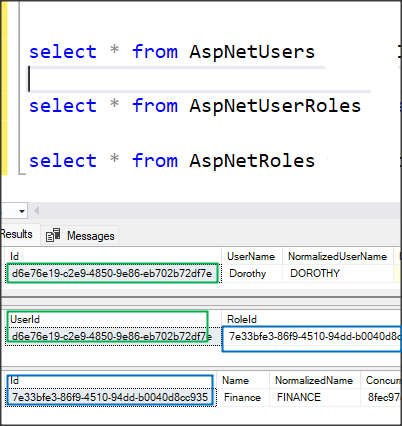The image size is (402, 426).
Task: Select the Finance role Id cell
Action: [x=110, y=397]
